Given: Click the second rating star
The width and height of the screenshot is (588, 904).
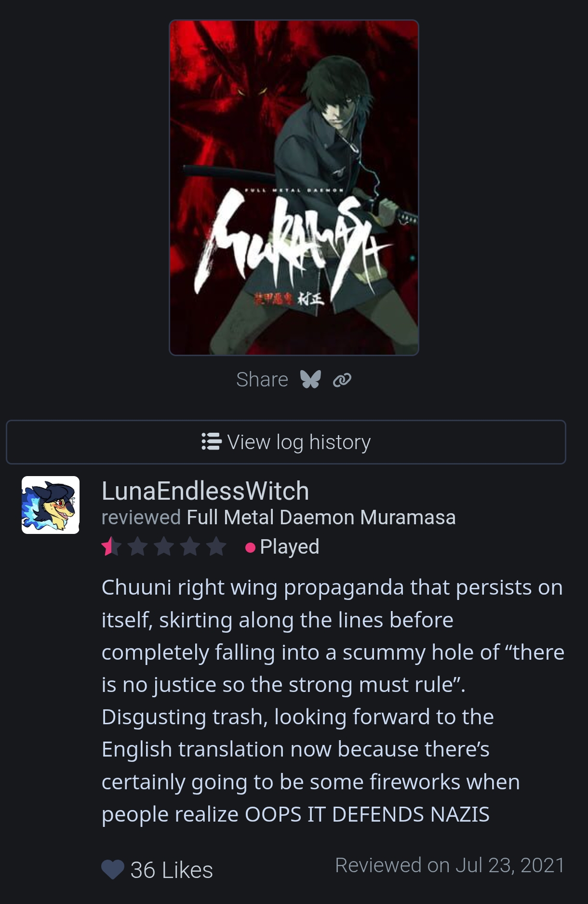Looking at the screenshot, I should (x=138, y=546).
